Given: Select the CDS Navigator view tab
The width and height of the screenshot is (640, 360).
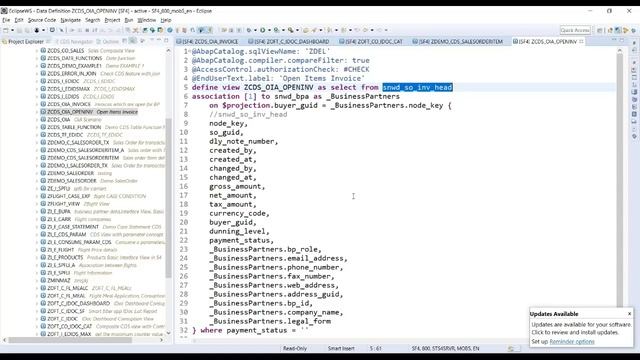Looking at the screenshot, I should 73,42.
